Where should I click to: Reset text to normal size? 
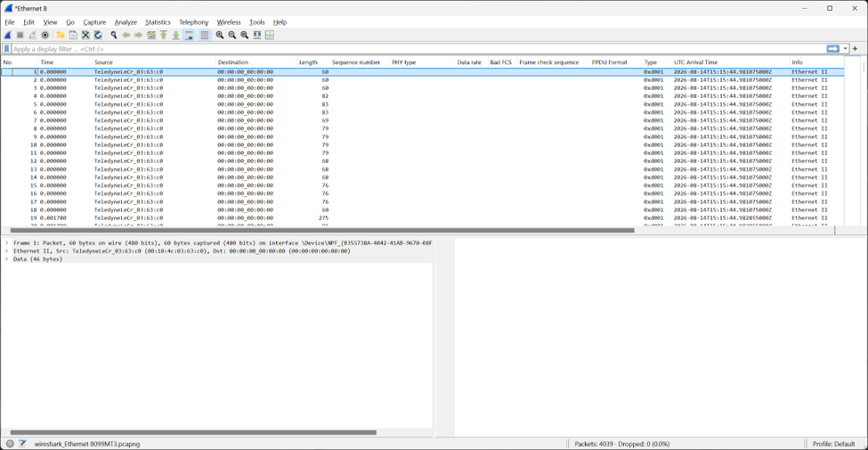[x=245, y=35]
